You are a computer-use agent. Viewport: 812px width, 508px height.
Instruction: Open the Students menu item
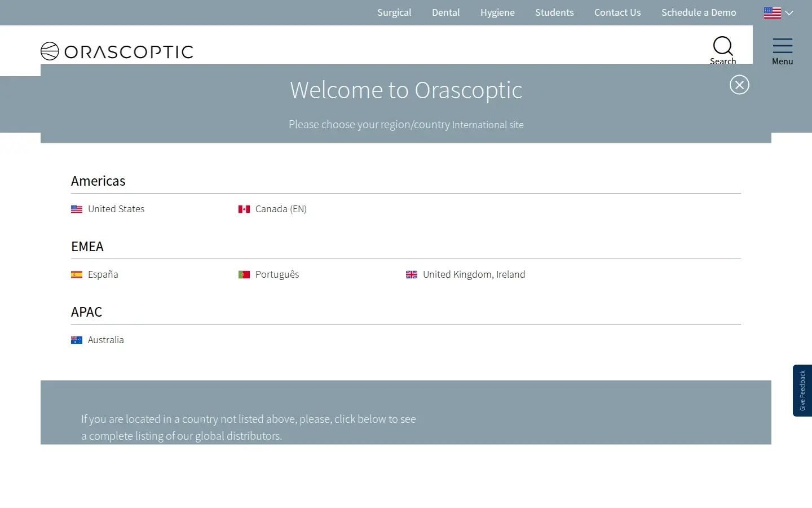pos(554,12)
